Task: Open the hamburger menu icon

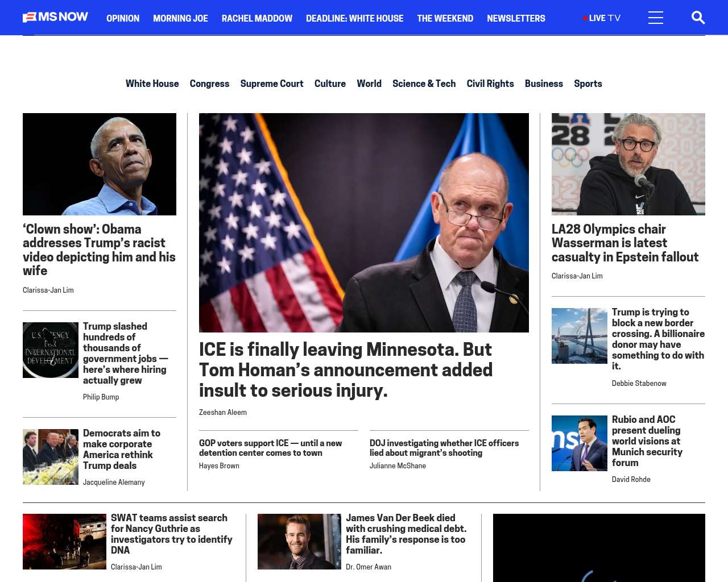Action: coord(656,18)
